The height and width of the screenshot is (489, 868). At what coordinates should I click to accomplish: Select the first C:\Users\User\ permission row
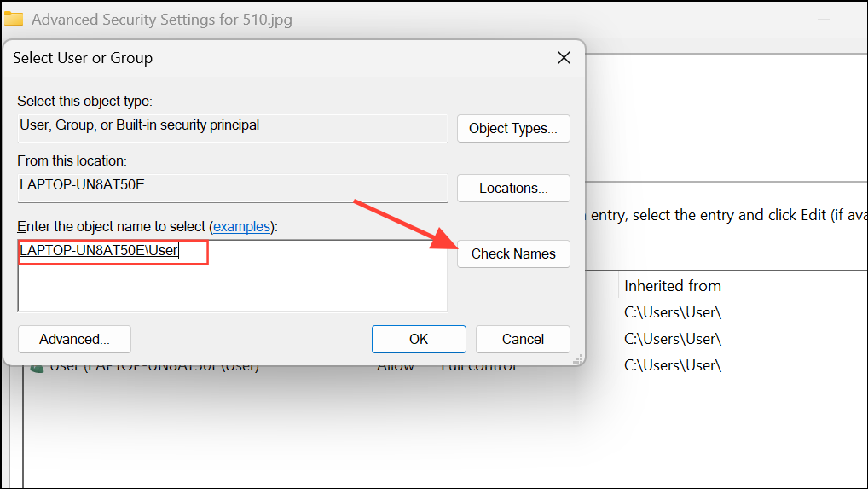(x=673, y=312)
